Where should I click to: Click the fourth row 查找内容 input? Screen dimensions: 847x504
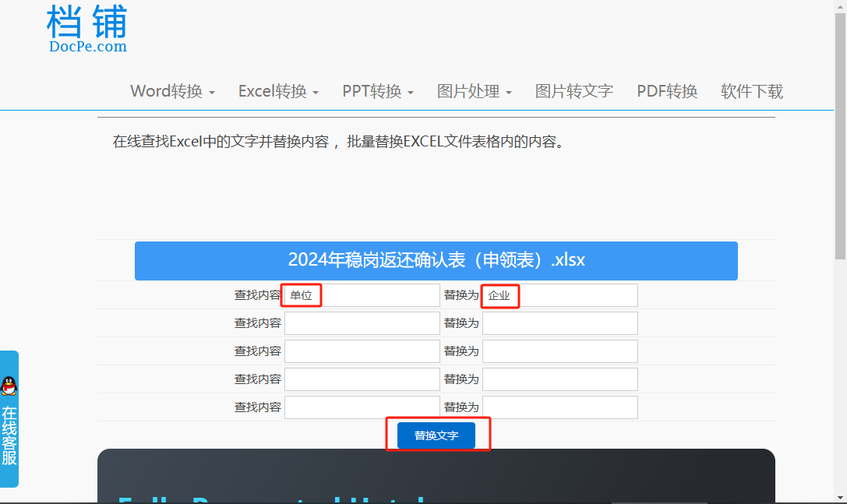(x=360, y=379)
